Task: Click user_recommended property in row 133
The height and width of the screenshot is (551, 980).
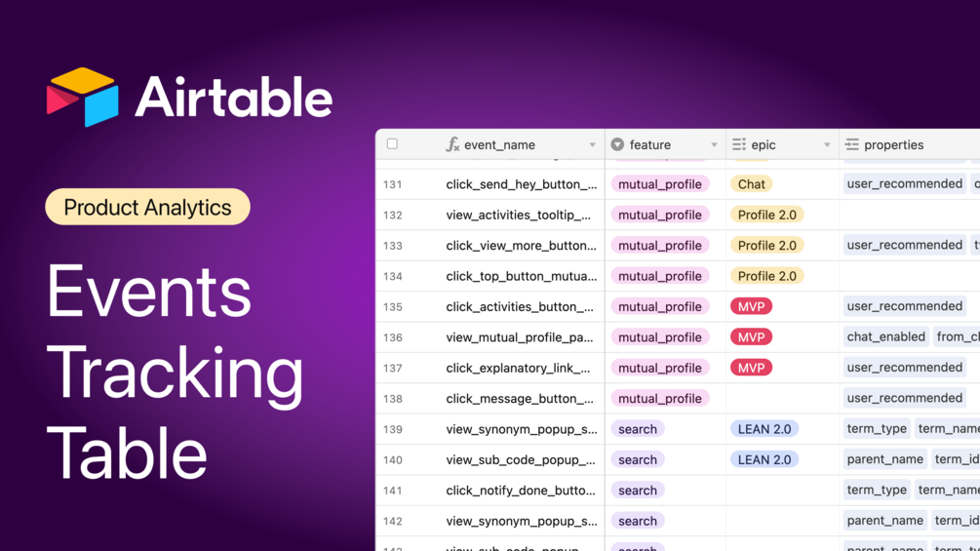Action: (x=904, y=245)
